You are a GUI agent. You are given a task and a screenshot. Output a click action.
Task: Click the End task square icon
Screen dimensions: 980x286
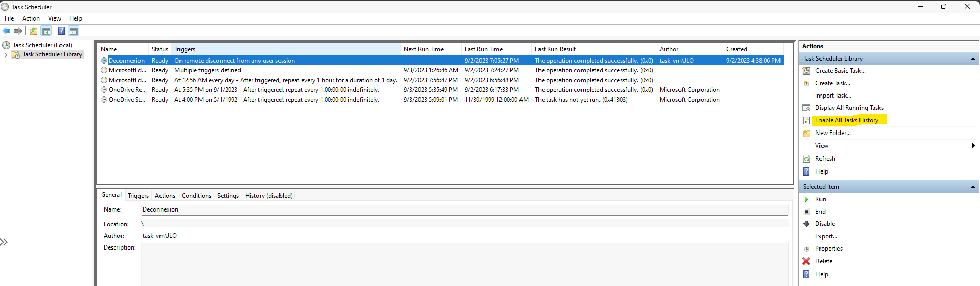click(x=806, y=212)
